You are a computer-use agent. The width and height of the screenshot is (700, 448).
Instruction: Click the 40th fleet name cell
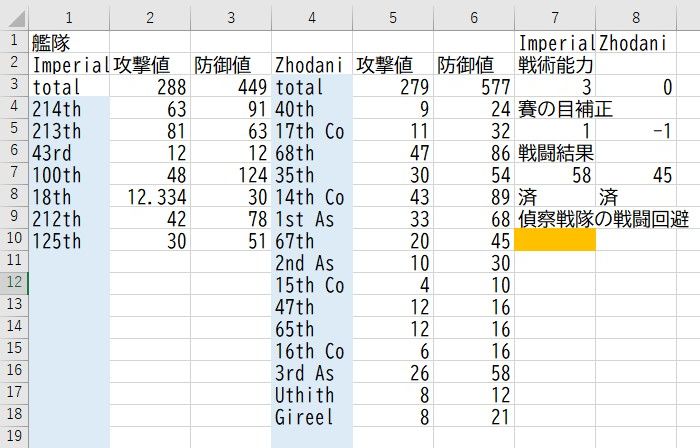click(x=312, y=108)
